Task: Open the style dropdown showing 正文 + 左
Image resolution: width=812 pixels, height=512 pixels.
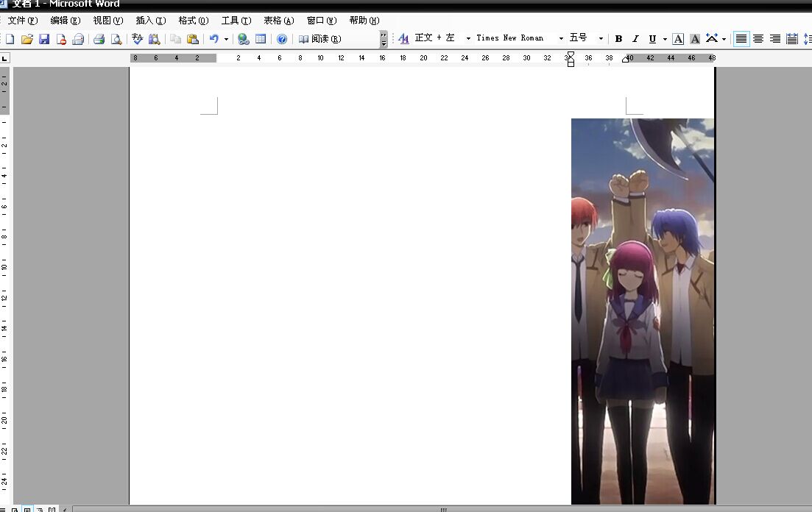Action: (x=468, y=38)
